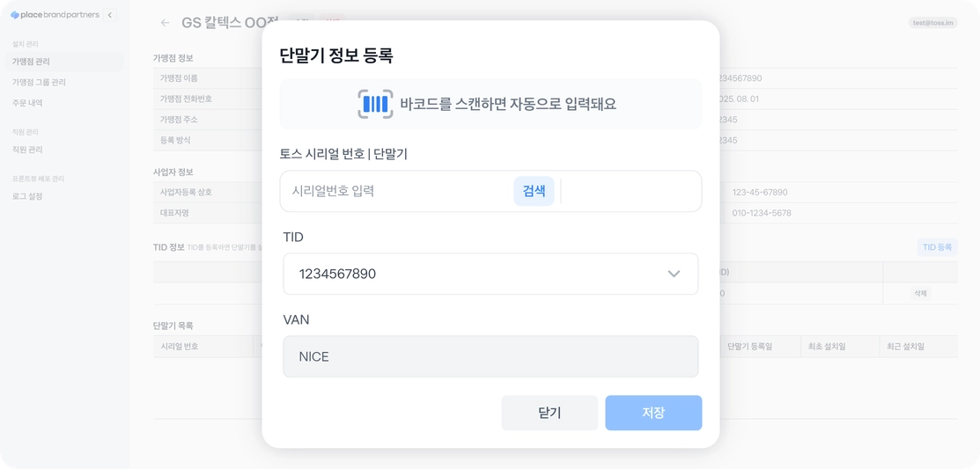
Task: Open the TID dropdown showing 1234567890
Action: point(475,274)
